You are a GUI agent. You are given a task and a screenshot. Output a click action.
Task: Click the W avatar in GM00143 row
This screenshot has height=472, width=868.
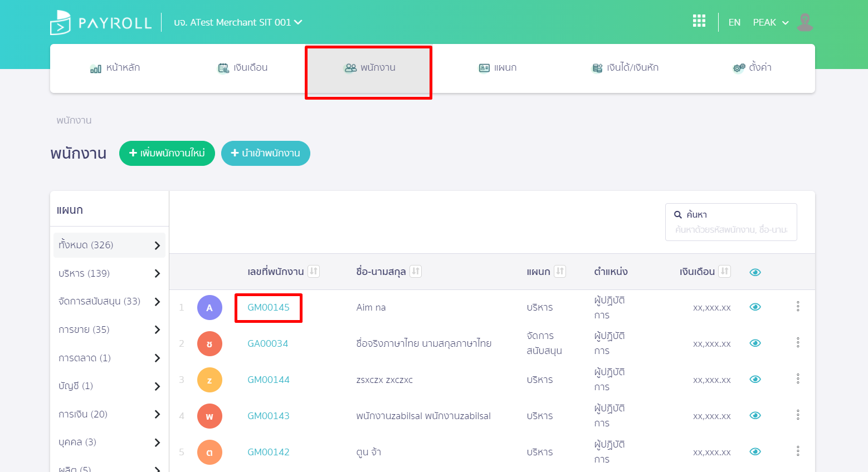click(209, 416)
